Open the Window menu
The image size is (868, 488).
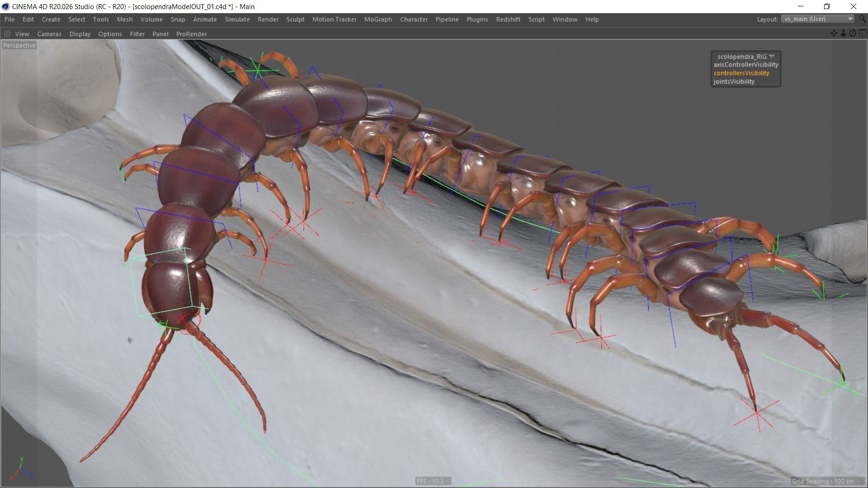coord(565,19)
